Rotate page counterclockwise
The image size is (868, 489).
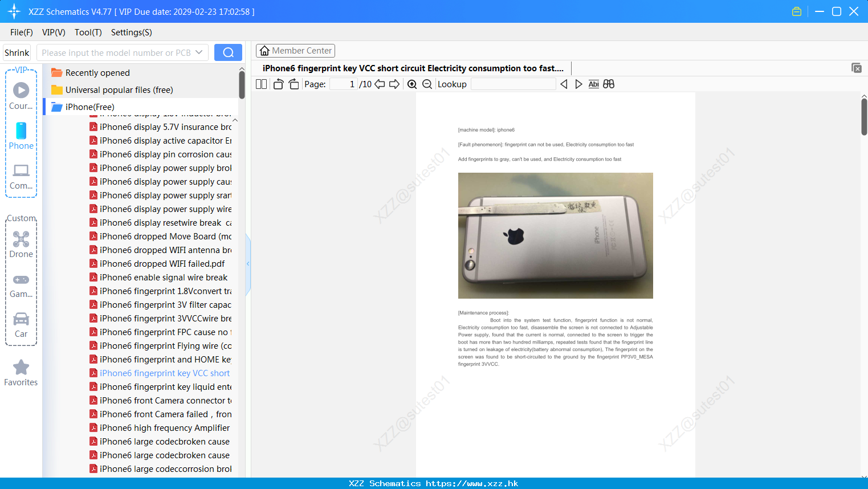[278, 84]
